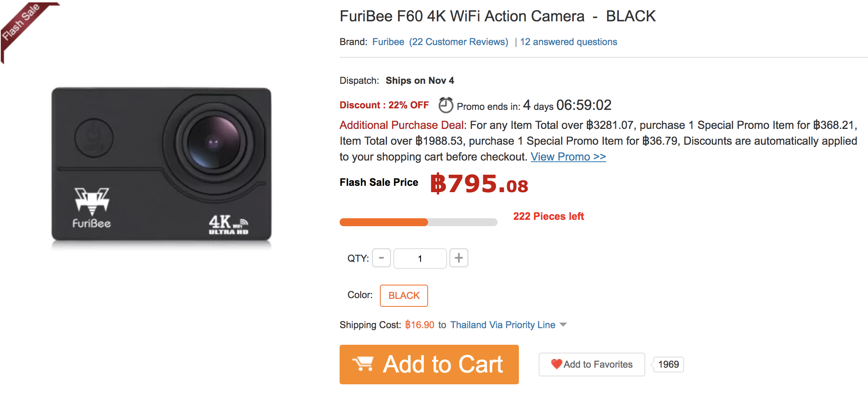
Task: Open the Furibee brand link
Action: 388,42
